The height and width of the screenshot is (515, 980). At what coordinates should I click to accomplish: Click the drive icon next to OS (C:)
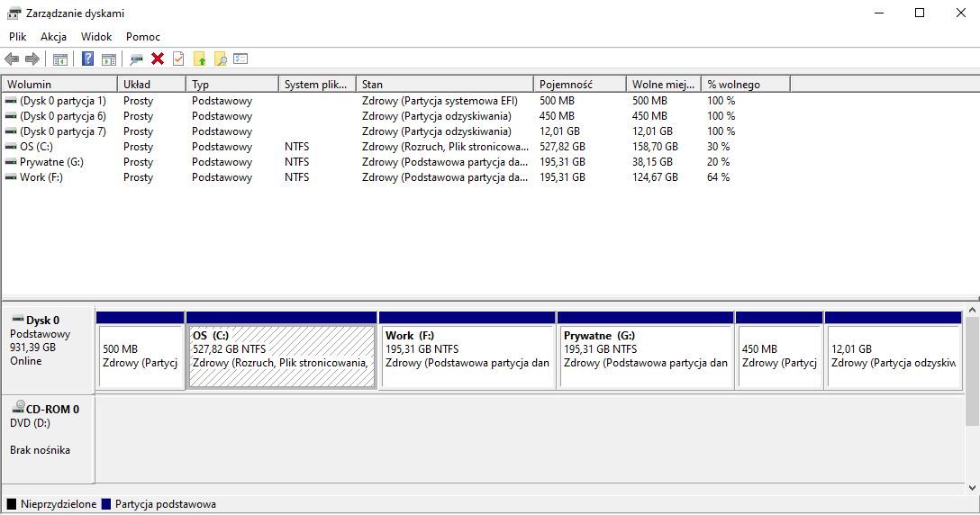11,146
